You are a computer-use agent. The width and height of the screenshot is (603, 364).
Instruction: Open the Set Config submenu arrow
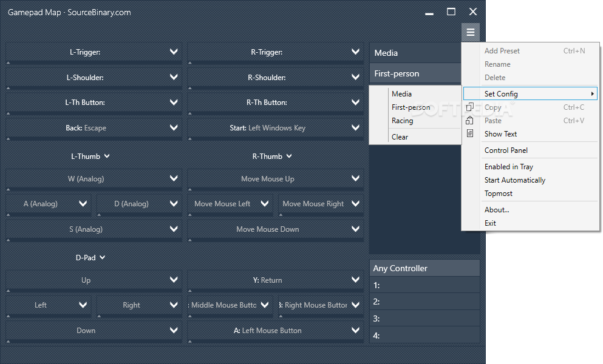tap(592, 94)
